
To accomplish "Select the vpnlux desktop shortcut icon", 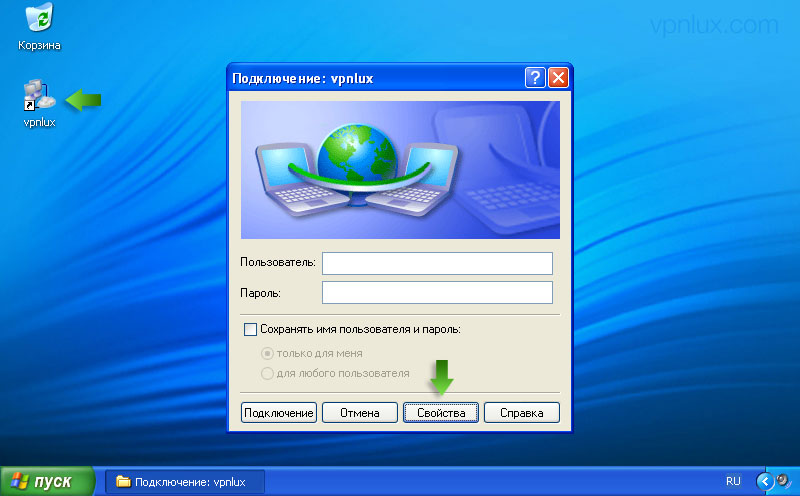I will [x=39, y=95].
